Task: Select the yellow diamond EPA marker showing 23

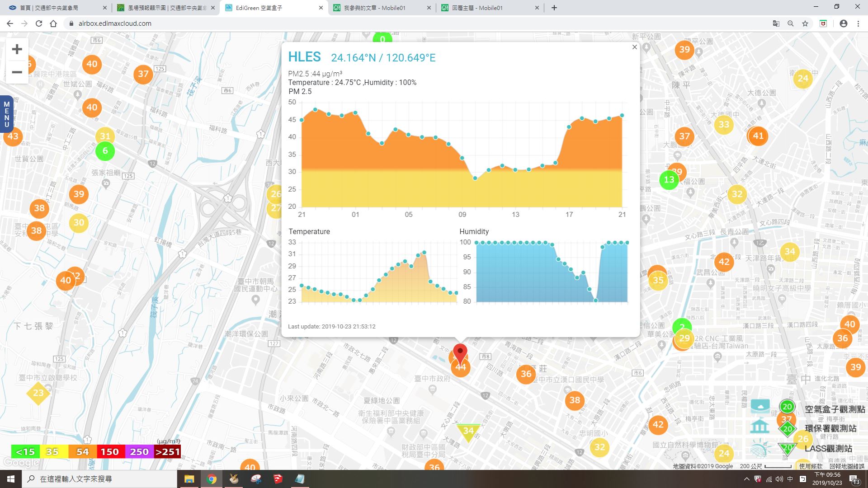Action: (x=38, y=393)
